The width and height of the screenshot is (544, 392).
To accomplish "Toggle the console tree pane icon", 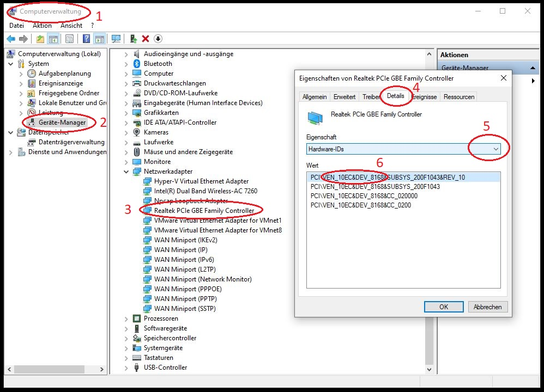I will pyautogui.click(x=52, y=38).
